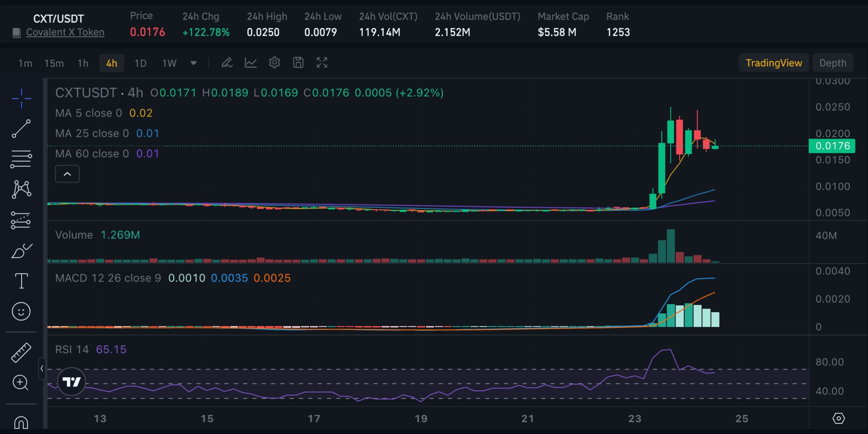This screenshot has width=868, height=434.
Task: Switch to the 1D timeframe tab
Action: (140, 63)
